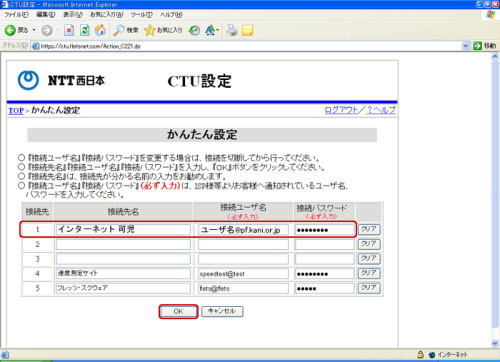Click the connection username field in row 2
The image size is (500, 362).
[243, 244]
